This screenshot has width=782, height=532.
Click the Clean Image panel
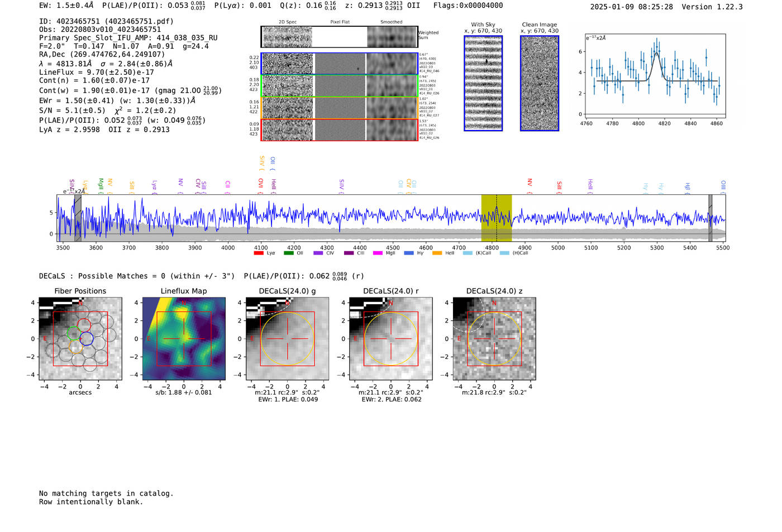pos(540,83)
